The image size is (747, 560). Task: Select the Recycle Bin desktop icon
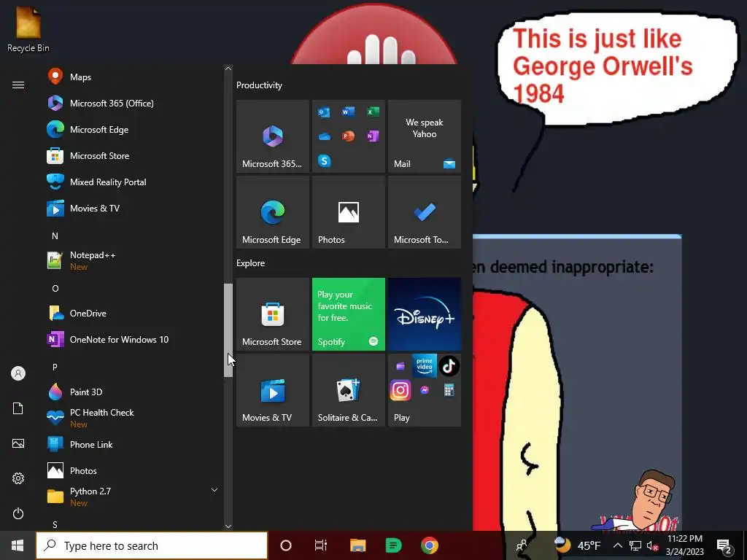[28, 30]
